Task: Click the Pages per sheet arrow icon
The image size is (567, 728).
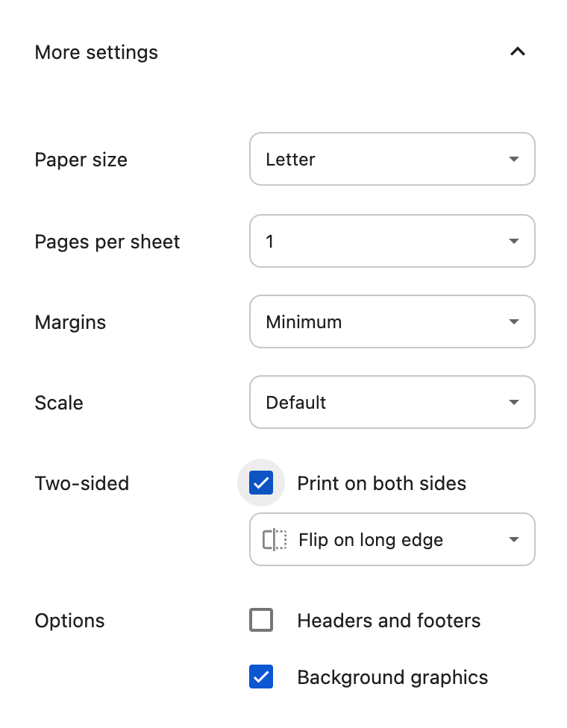Action: pyautogui.click(x=513, y=242)
